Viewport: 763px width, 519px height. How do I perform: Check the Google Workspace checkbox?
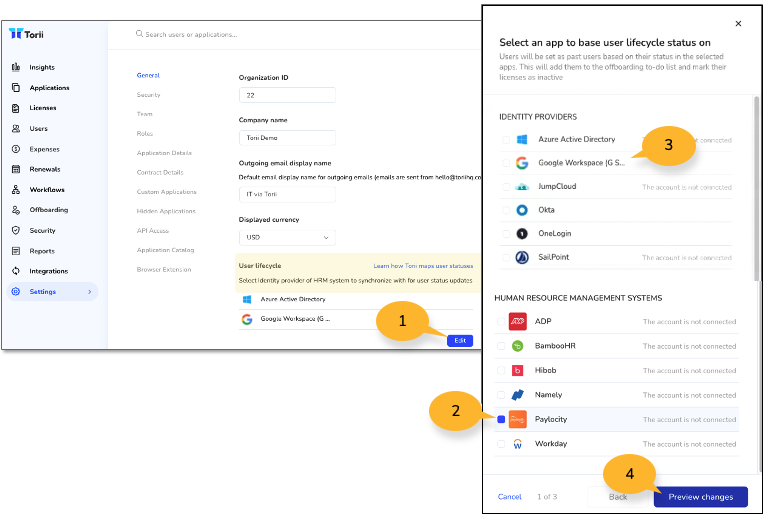pos(506,163)
